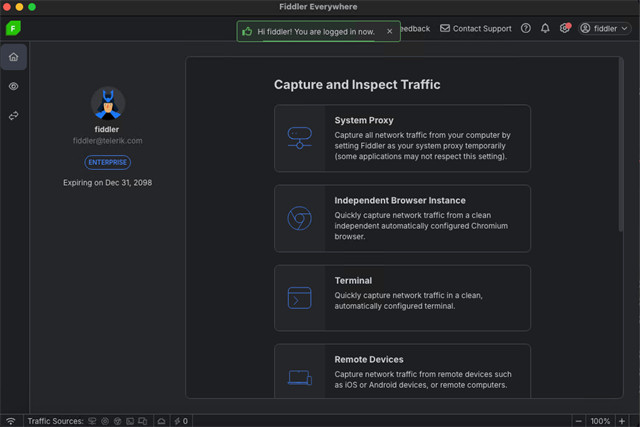Toggle Remote Devices source in status bar
The width and height of the screenshot is (640, 427).
pyautogui.click(x=142, y=421)
